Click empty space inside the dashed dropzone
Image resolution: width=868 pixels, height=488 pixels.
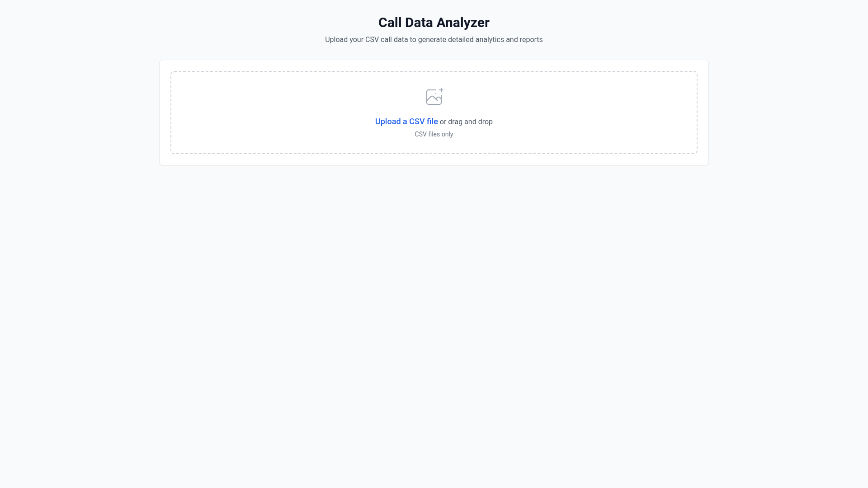click(x=271, y=113)
